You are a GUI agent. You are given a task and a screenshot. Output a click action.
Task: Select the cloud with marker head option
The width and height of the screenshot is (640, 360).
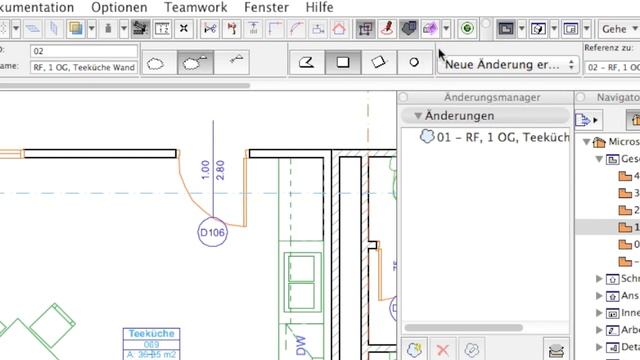(195, 63)
